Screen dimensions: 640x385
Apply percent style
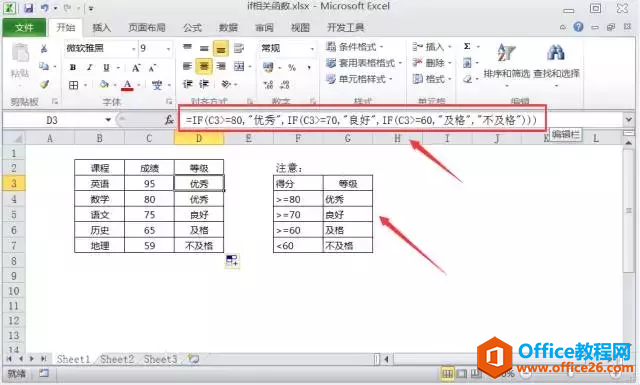click(292, 67)
